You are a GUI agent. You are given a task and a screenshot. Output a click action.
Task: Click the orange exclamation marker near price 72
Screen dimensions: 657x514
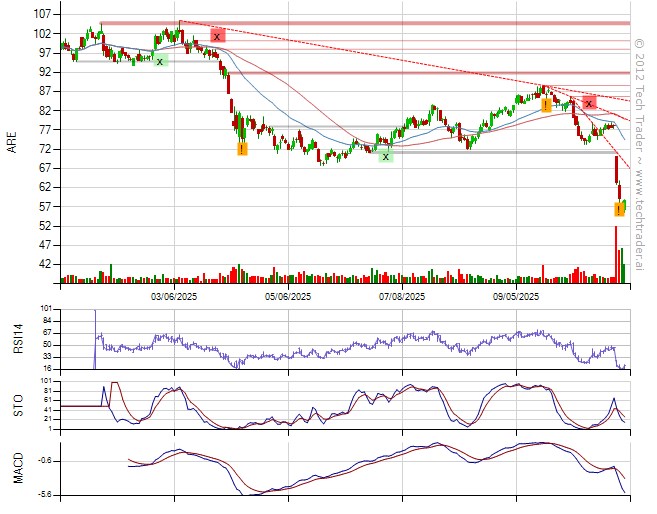coord(242,149)
